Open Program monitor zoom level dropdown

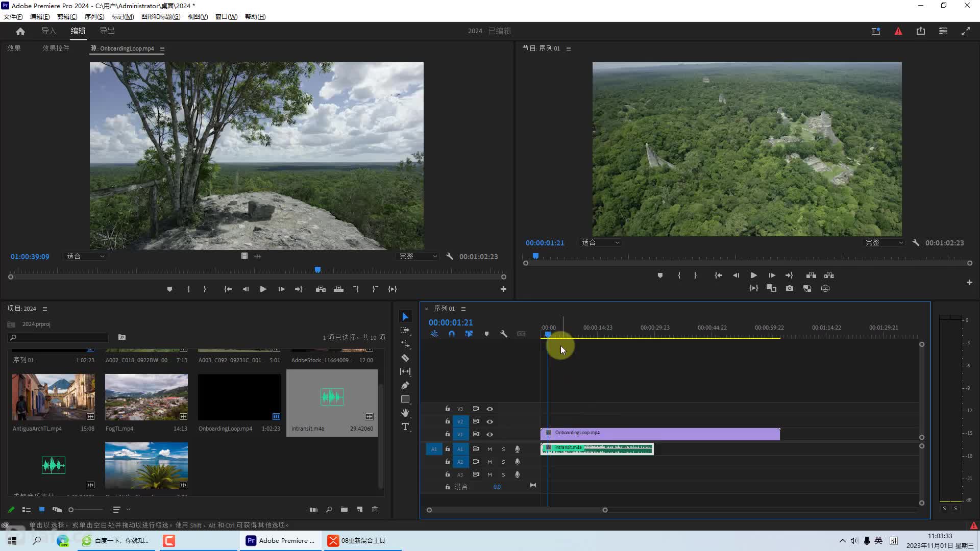(x=601, y=243)
